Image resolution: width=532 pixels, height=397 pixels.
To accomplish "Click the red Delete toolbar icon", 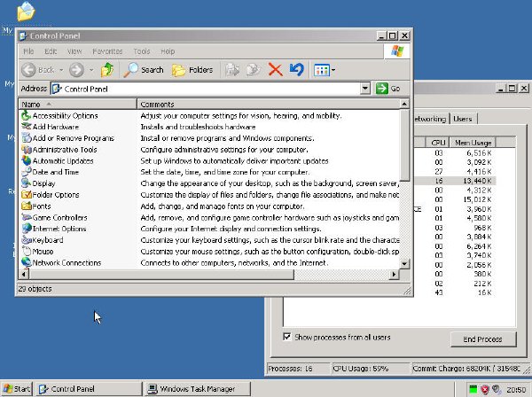I will tap(275, 70).
